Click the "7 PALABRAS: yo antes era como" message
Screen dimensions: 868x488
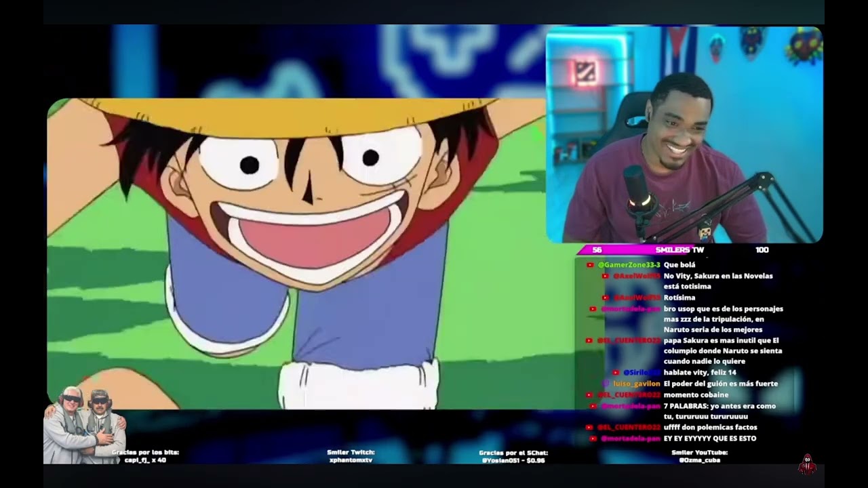point(719,411)
